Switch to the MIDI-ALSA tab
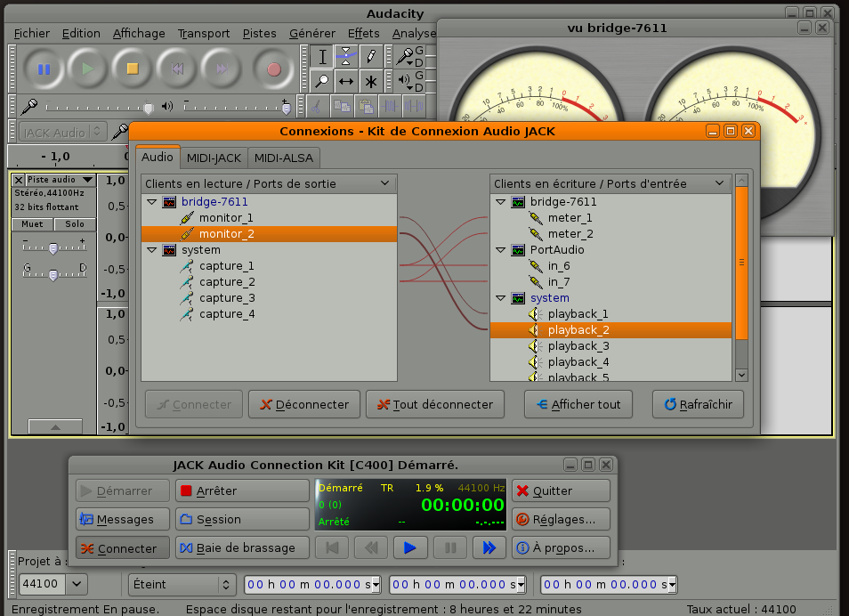Viewport: 849px width, 616px height. (283, 158)
